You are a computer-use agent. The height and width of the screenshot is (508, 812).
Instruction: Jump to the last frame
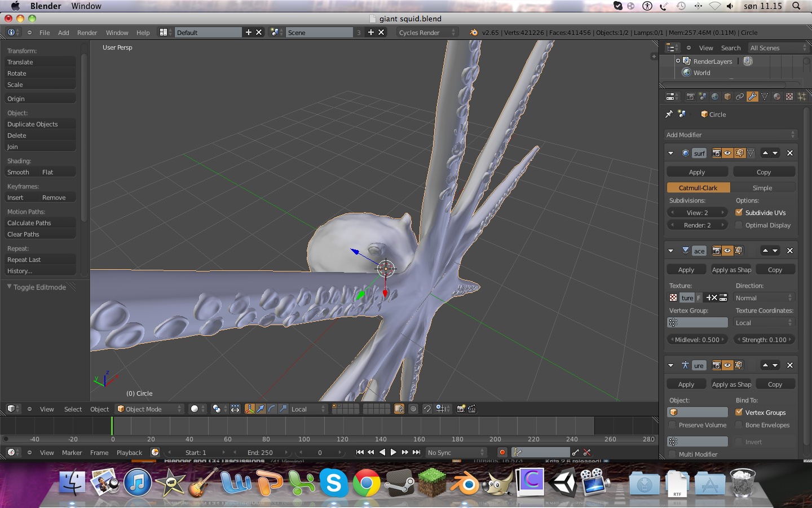[x=417, y=452]
